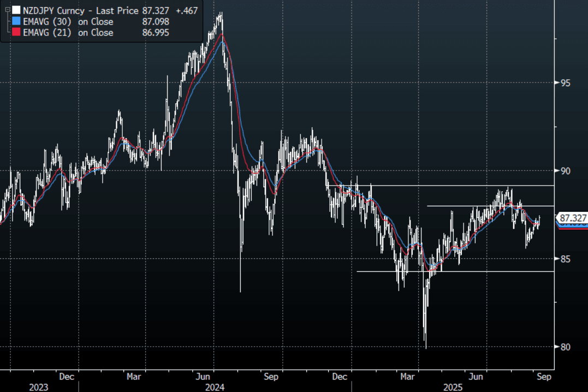Click the red EMAVG (21) color swatch

(16, 33)
